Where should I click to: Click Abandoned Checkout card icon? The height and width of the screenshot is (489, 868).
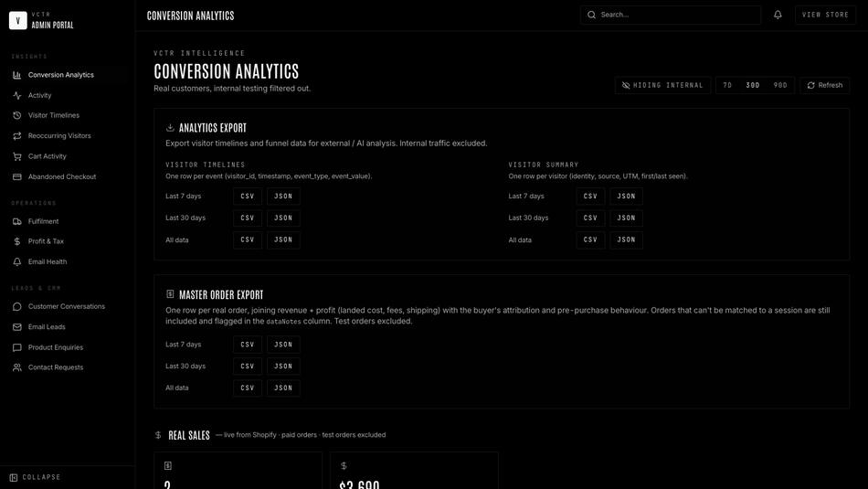(17, 176)
